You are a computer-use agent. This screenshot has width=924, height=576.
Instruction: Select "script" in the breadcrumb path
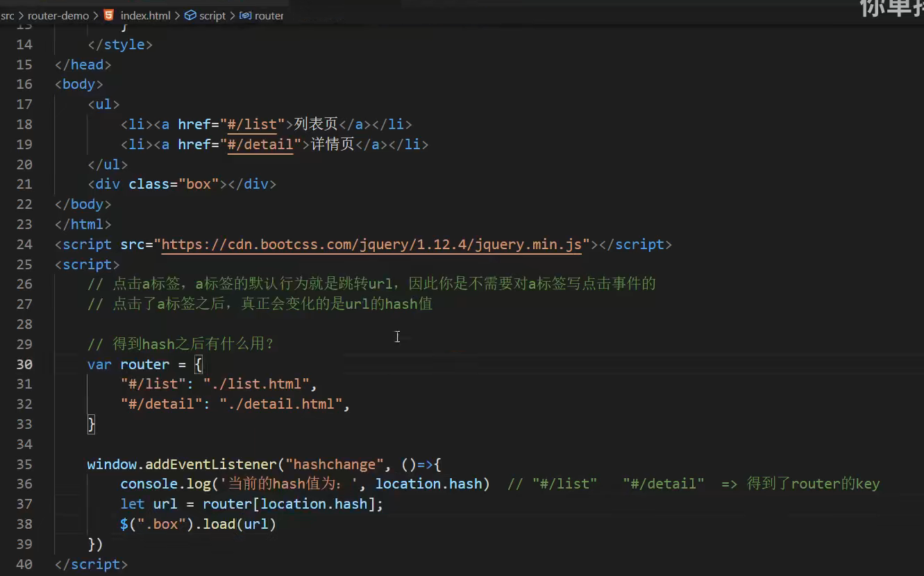coord(212,15)
